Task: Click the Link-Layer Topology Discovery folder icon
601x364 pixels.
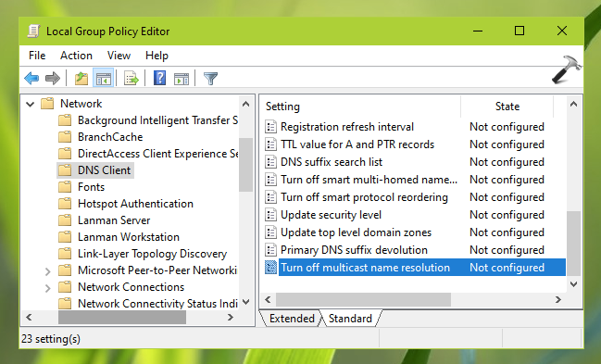Action: tap(65, 254)
